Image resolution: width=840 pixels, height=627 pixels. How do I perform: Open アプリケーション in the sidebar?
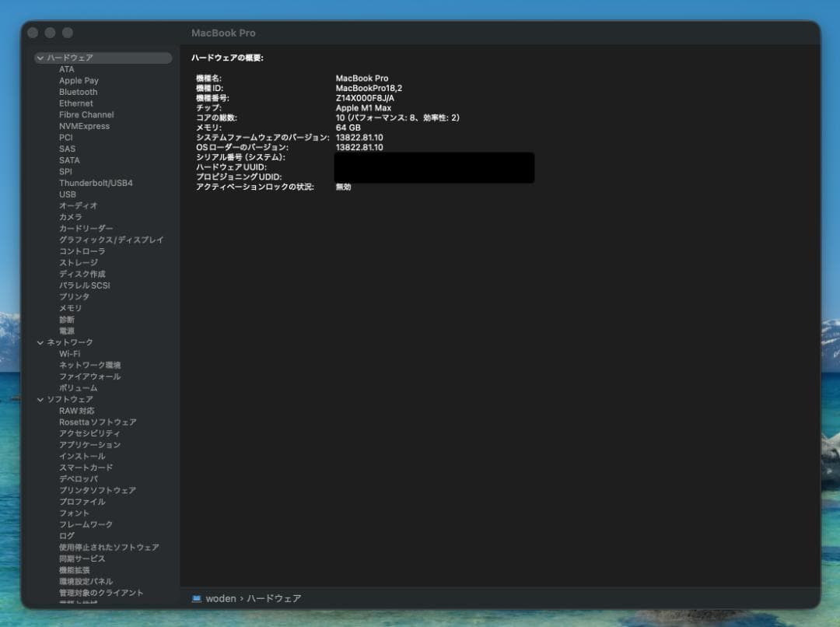90,445
